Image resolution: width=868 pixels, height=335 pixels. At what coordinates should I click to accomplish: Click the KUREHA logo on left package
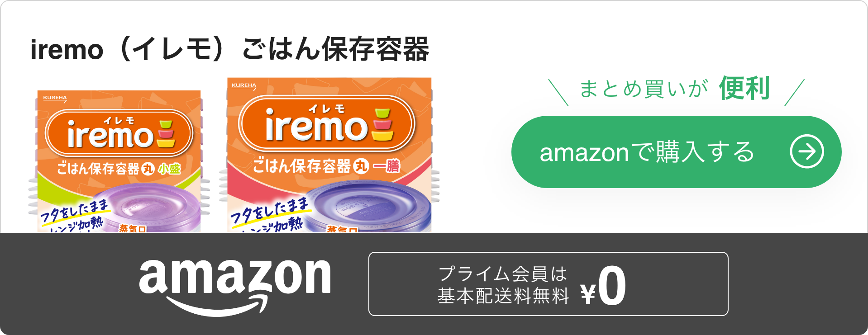tap(55, 99)
